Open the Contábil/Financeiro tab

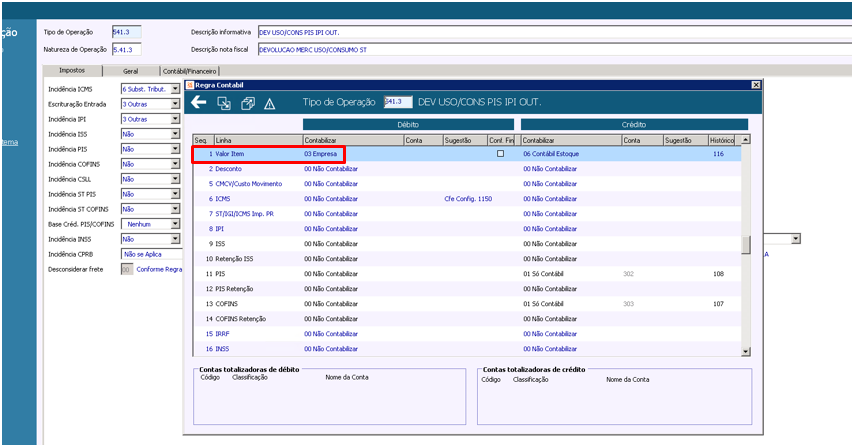(x=190, y=71)
